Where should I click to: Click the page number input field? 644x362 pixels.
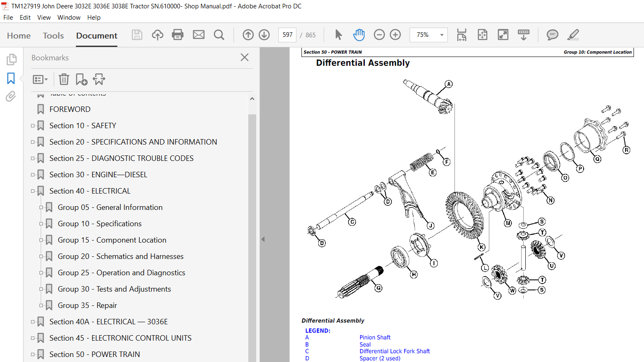point(288,35)
